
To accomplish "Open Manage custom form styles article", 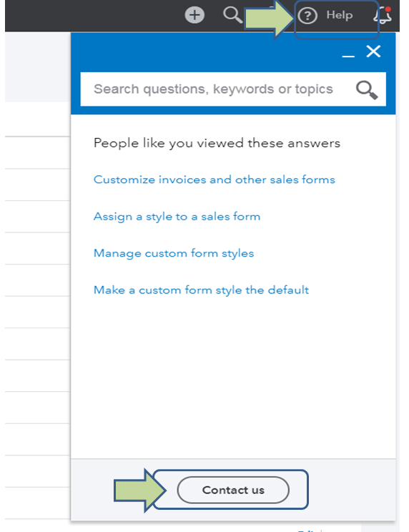I will (x=174, y=253).
